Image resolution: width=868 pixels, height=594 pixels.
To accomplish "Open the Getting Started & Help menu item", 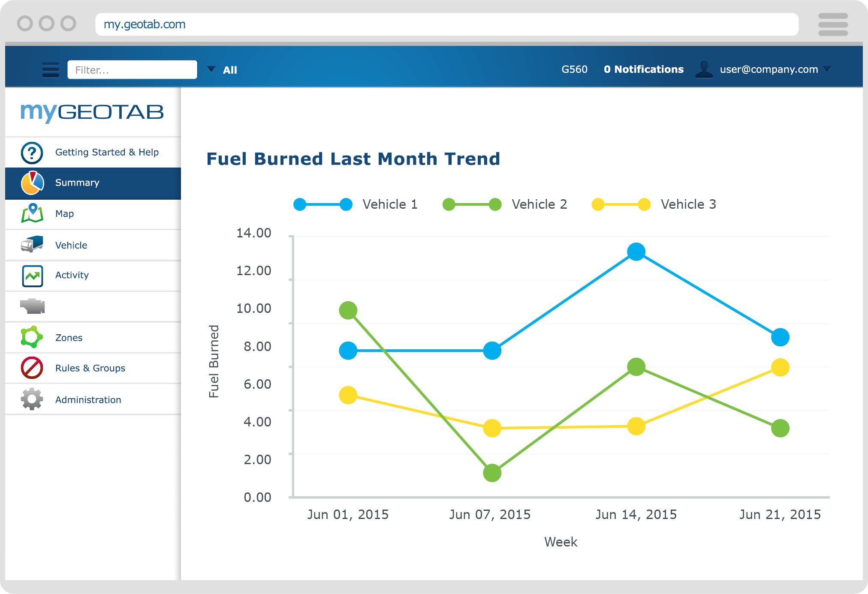I will point(107,152).
